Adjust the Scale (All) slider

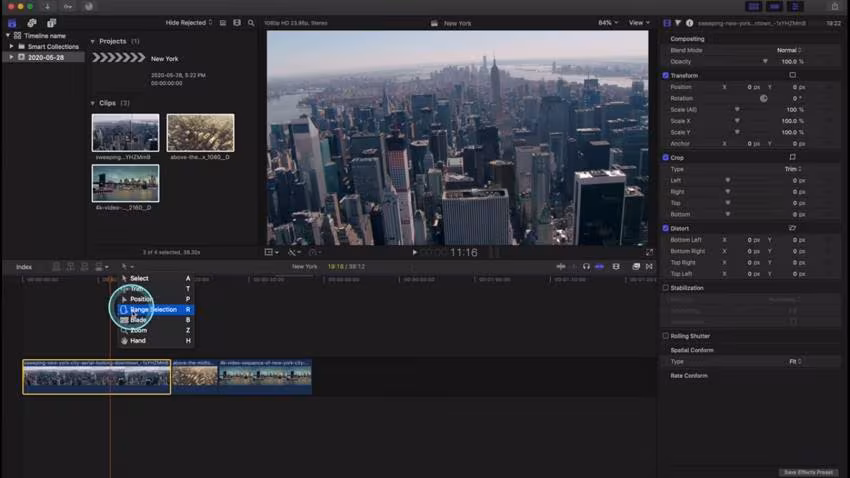coord(737,109)
